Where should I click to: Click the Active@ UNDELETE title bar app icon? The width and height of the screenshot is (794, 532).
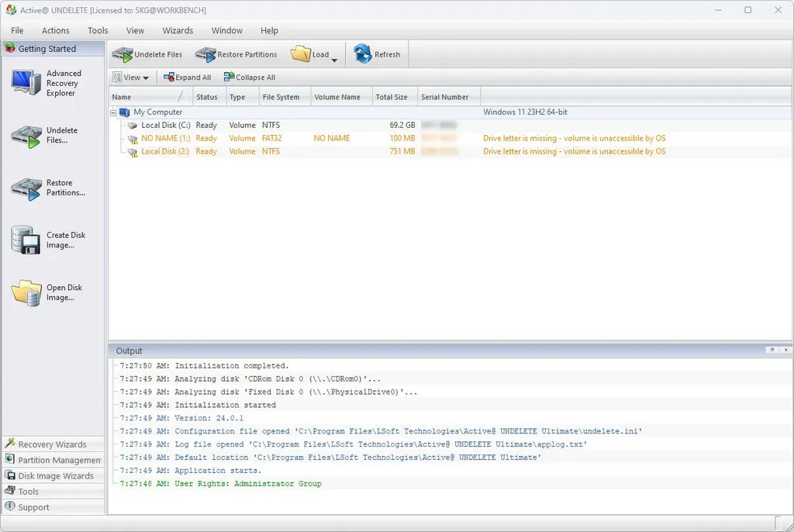click(11, 10)
